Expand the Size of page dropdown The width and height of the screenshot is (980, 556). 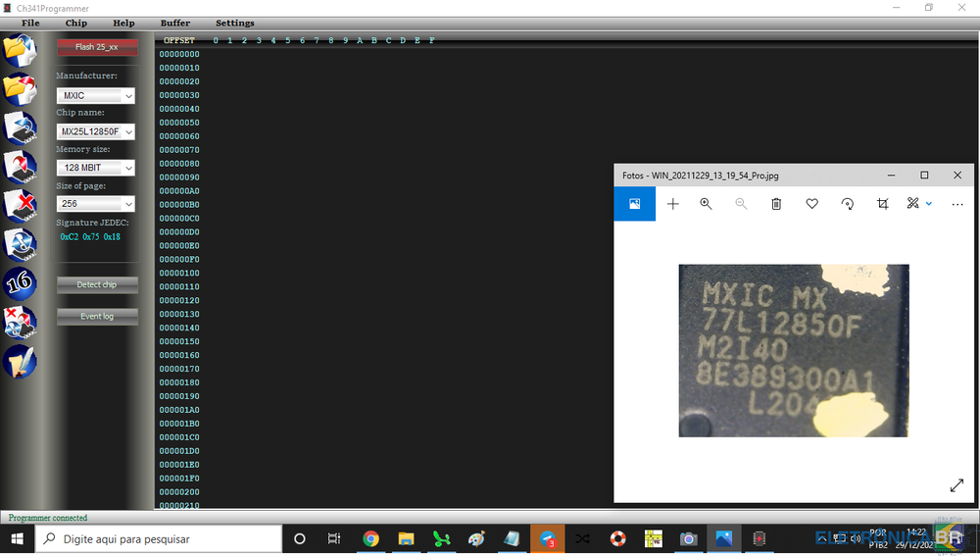95,204
